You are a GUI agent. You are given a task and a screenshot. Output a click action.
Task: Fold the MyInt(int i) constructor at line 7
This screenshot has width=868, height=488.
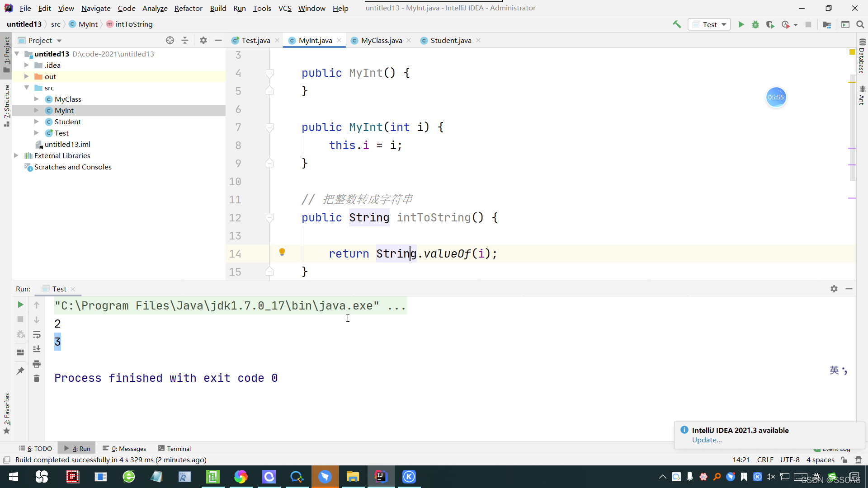point(270,127)
